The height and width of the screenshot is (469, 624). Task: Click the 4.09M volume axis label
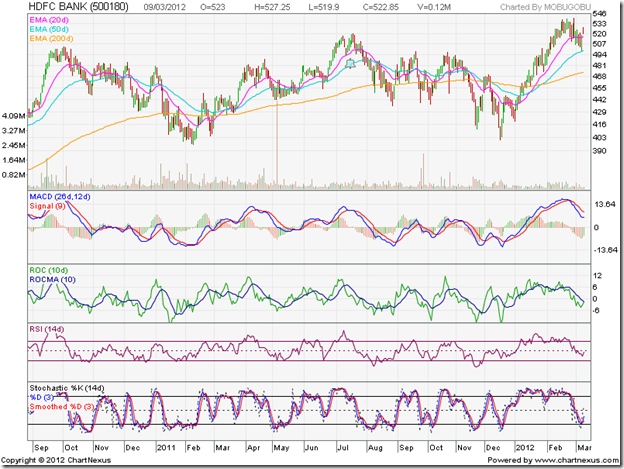tap(14, 116)
